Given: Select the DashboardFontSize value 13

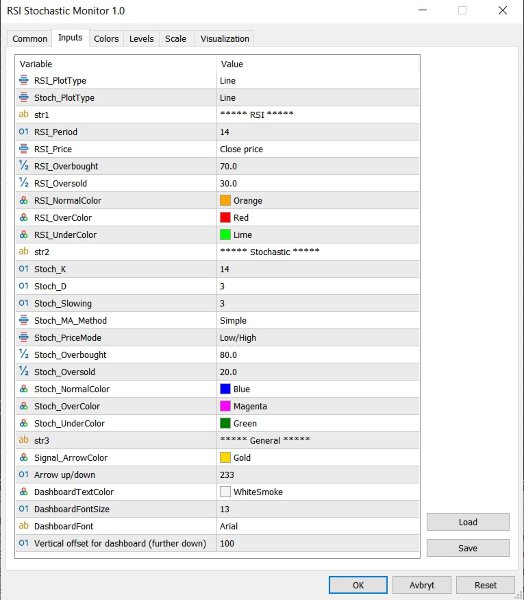Looking at the screenshot, I should 318,509.
